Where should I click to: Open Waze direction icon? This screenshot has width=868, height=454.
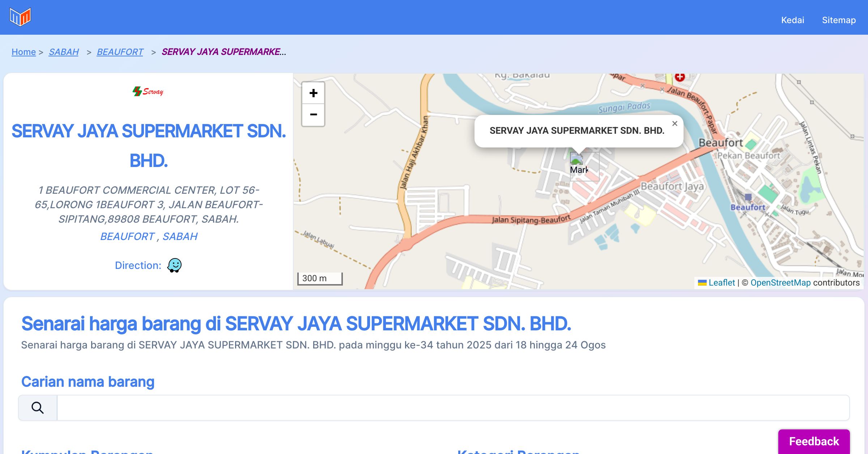tap(174, 265)
